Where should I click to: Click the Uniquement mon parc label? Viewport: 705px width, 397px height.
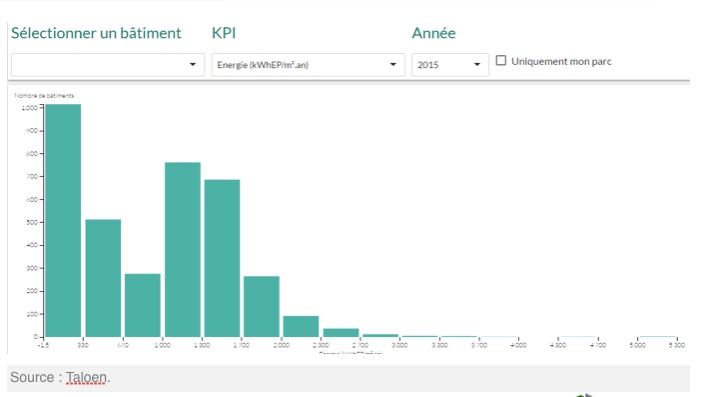[561, 62]
